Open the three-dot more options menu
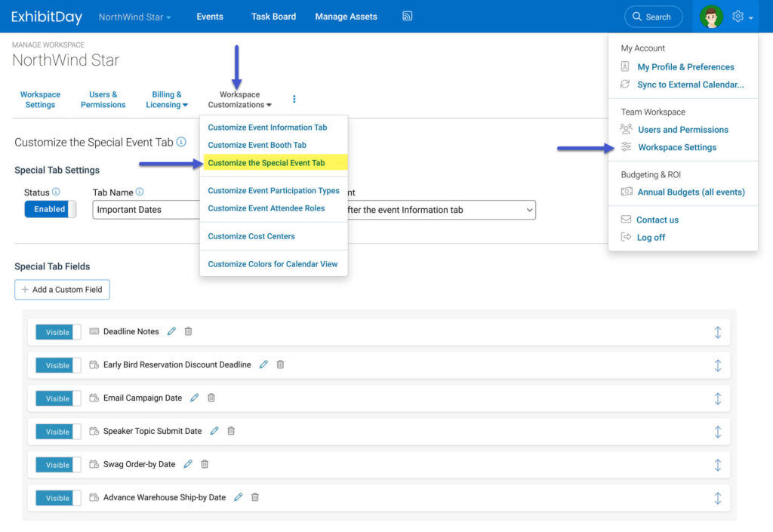 click(294, 99)
